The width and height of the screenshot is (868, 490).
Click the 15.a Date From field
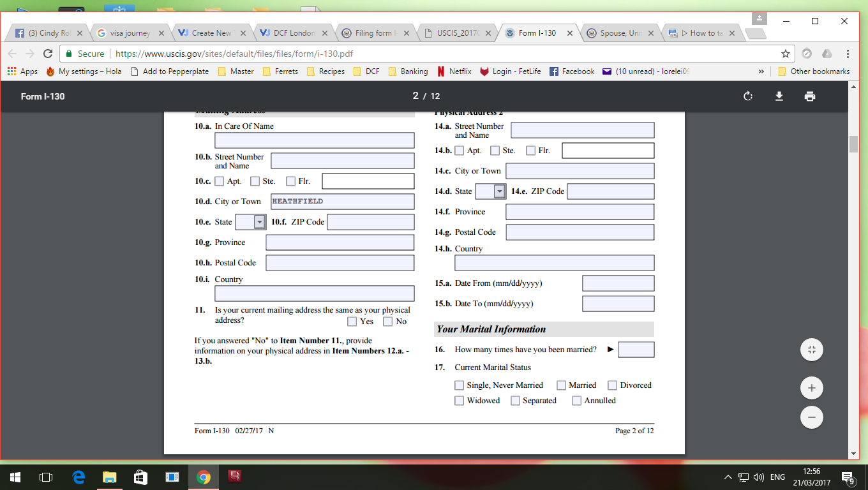(x=618, y=283)
